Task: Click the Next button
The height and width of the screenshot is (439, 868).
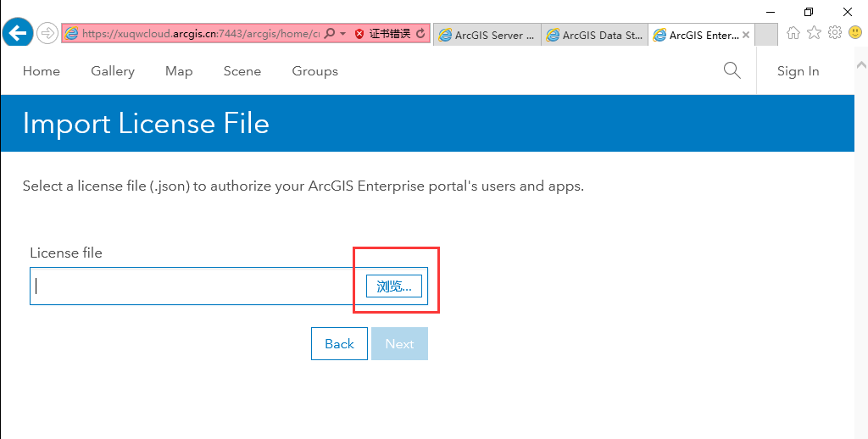Action: pos(400,344)
